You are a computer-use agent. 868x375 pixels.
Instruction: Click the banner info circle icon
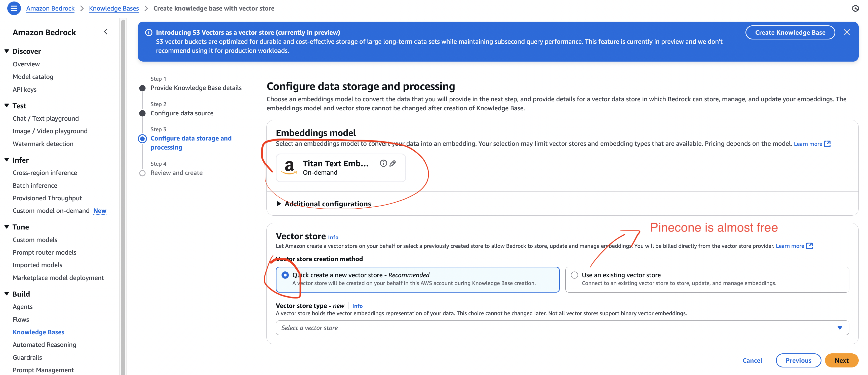[x=149, y=33]
